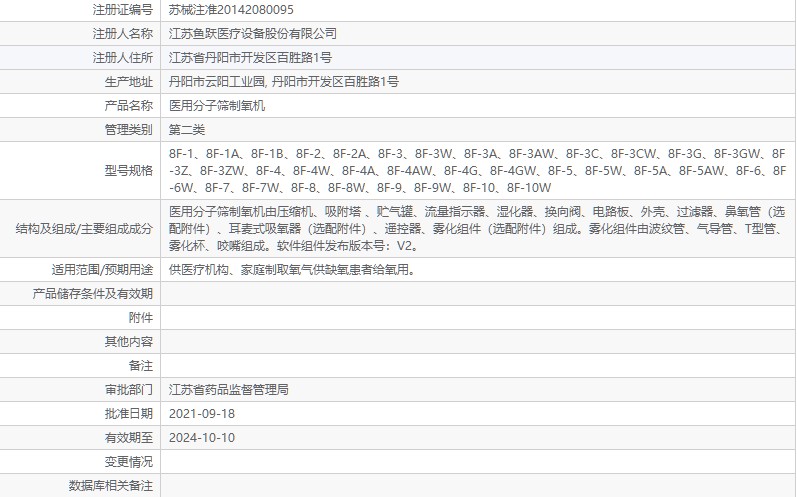Select intended use text 供医疗机构、家庭制取氧气
797x497 pixels.
click(x=293, y=269)
